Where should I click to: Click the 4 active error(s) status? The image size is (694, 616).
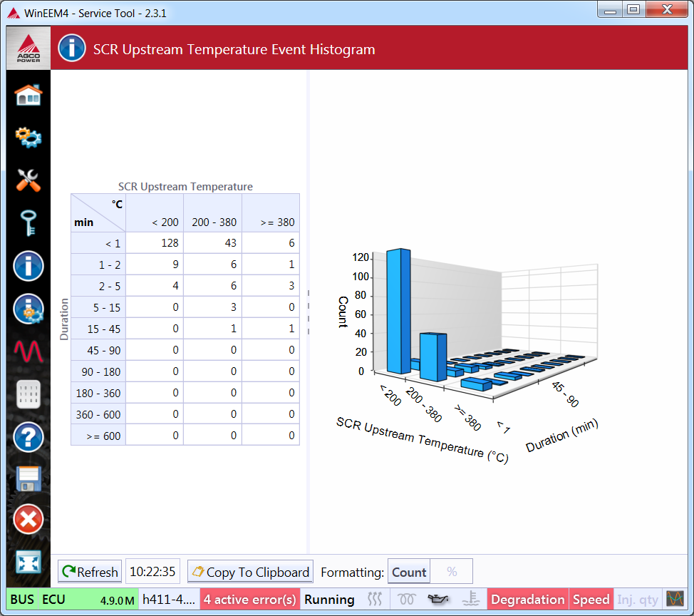[x=250, y=600]
